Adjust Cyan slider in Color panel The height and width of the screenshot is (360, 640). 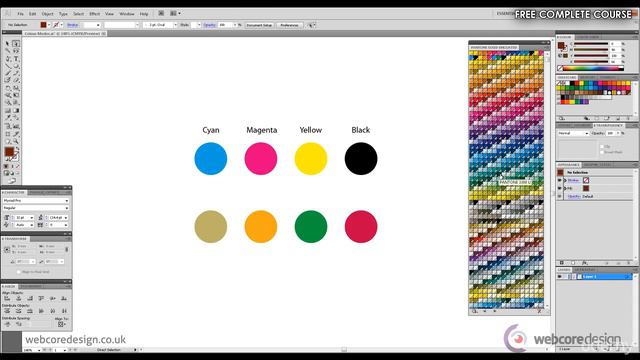[591, 44]
